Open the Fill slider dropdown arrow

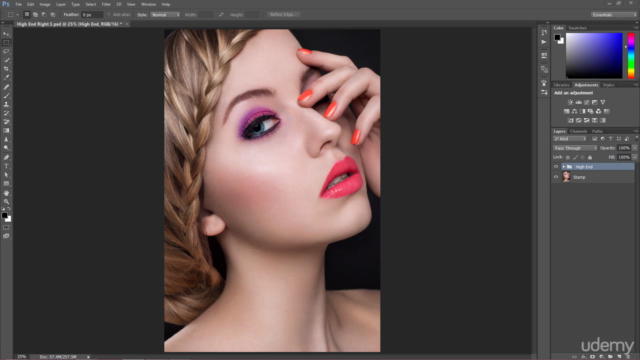(x=635, y=157)
